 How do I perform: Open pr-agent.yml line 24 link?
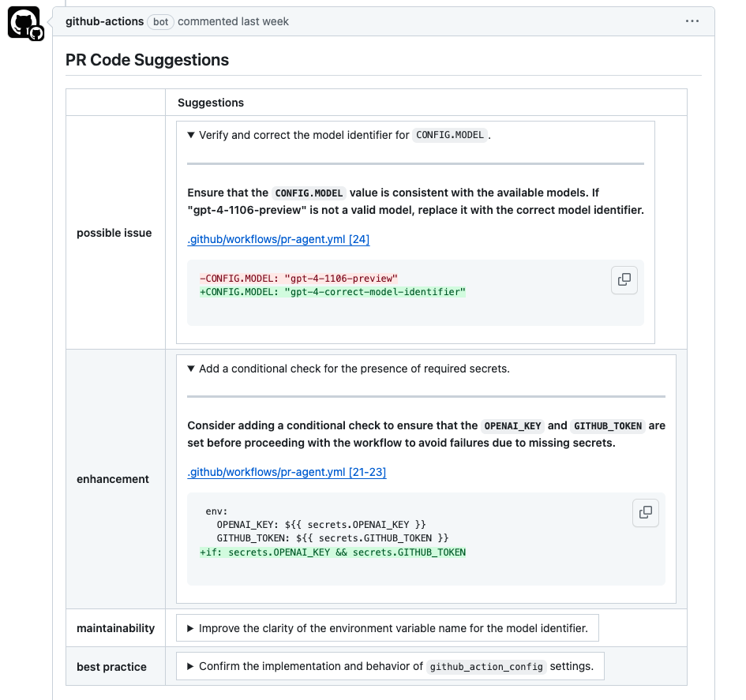[x=278, y=239]
